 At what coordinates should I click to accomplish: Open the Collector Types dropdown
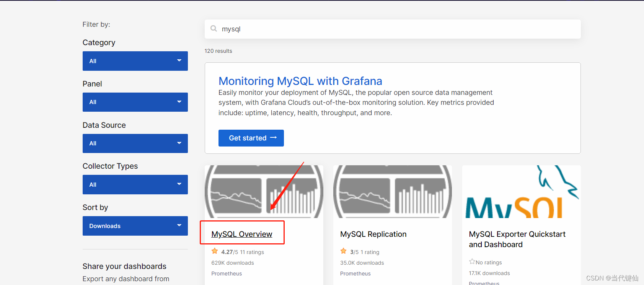pos(135,184)
